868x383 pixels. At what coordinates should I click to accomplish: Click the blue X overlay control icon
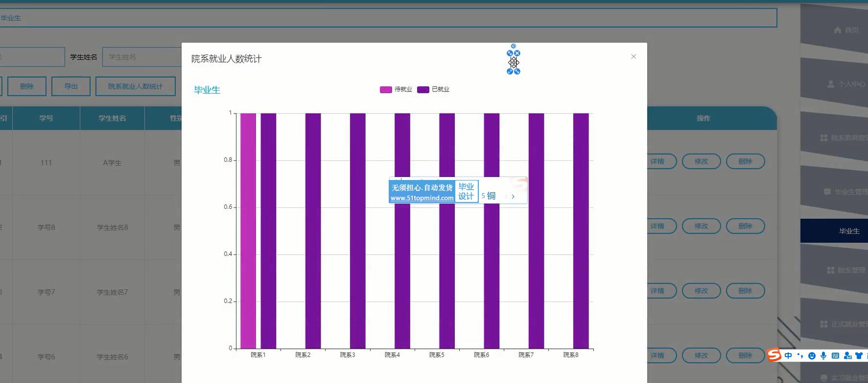pos(517,53)
